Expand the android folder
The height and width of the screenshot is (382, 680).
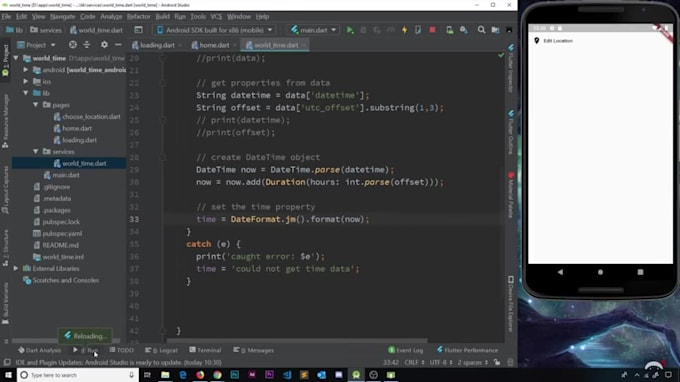click(x=26, y=70)
